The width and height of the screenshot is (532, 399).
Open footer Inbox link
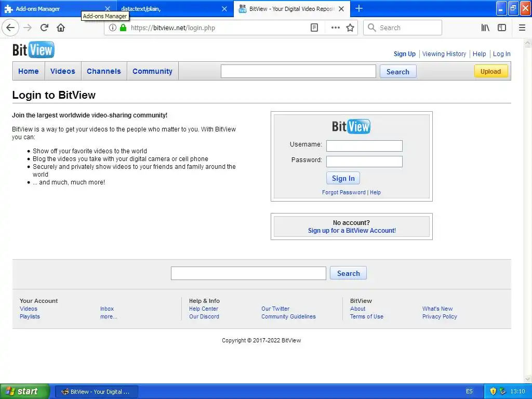[107, 309]
